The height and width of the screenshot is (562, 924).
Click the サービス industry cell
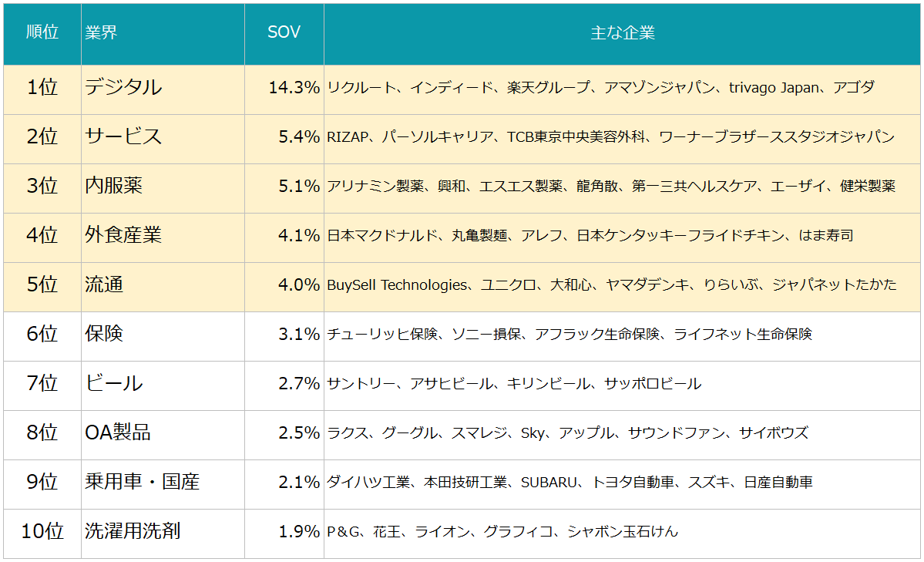pos(163,140)
